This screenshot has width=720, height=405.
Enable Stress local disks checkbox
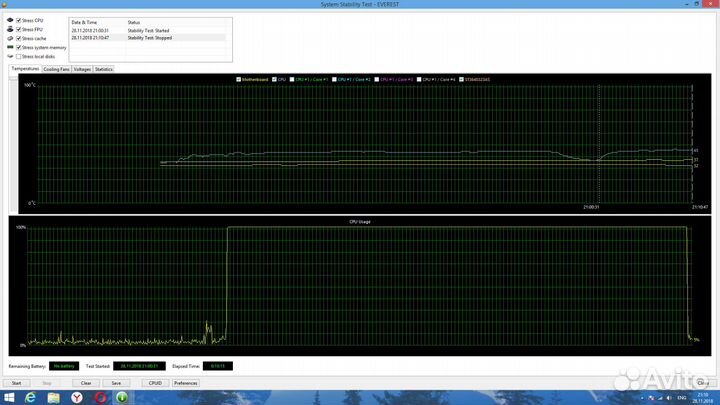tap(19, 56)
